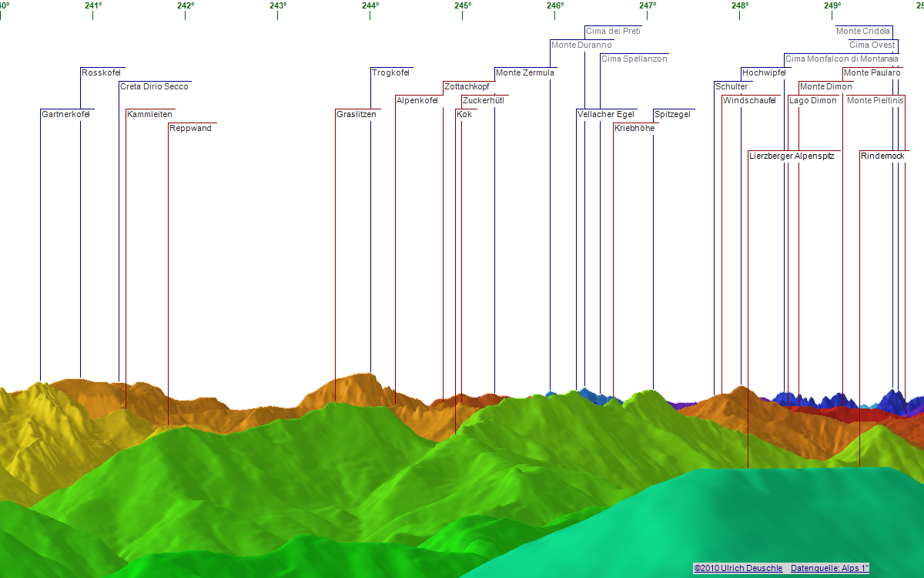Click the 247° azimuth marker

(648, 6)
